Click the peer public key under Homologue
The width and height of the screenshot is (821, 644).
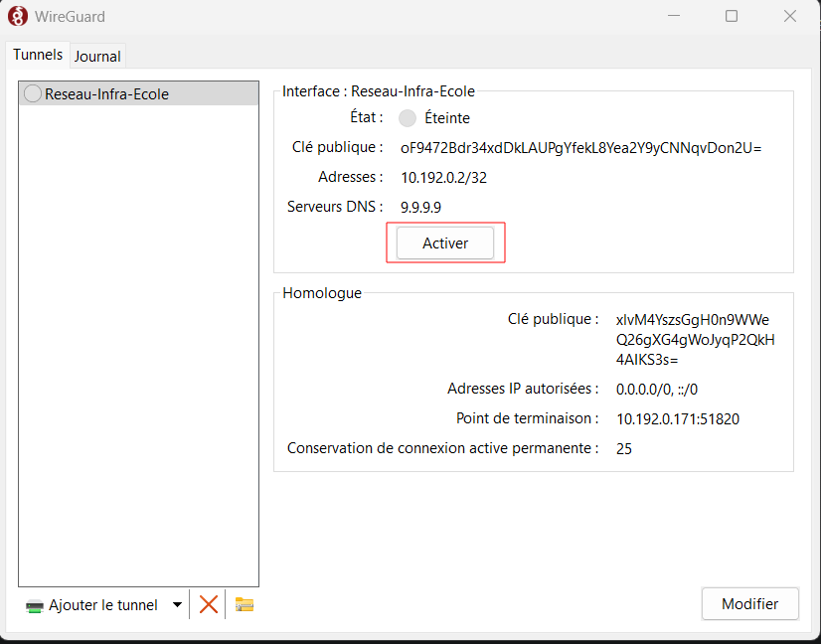695,340
